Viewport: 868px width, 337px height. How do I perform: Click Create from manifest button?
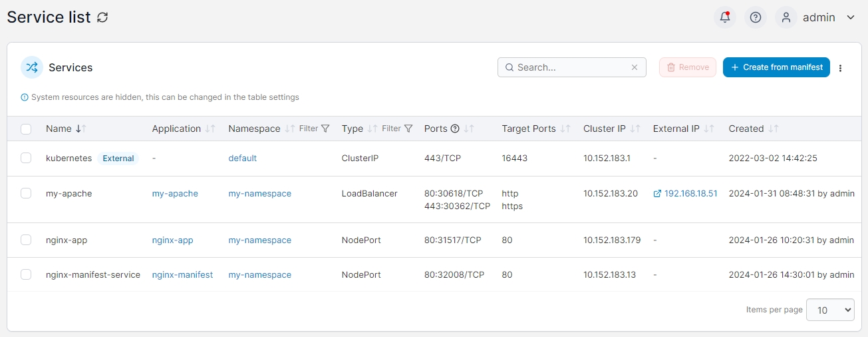(x=776, y=67)
